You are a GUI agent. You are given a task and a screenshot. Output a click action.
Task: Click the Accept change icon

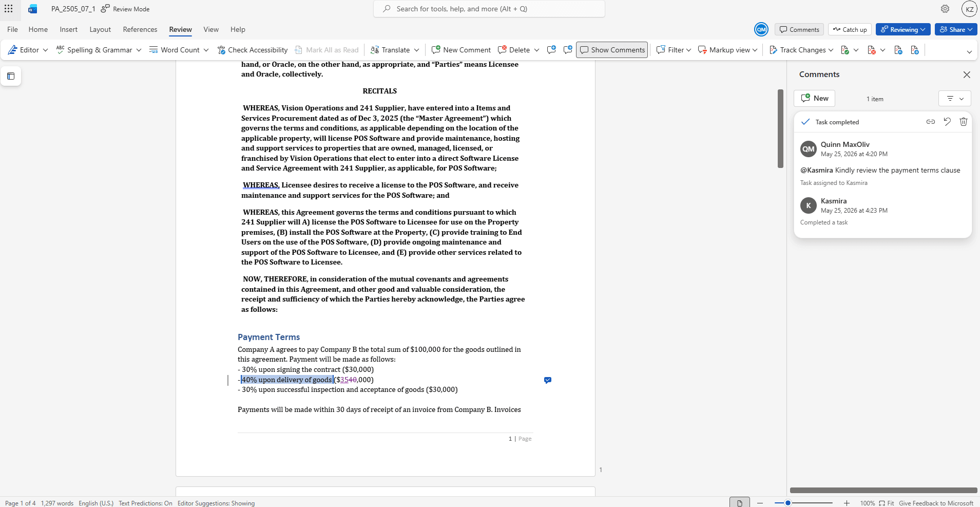844,50
